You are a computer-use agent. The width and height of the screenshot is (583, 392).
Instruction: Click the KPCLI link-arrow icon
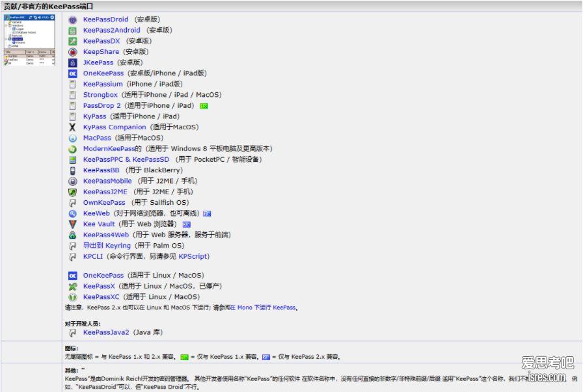click(72, 257)
